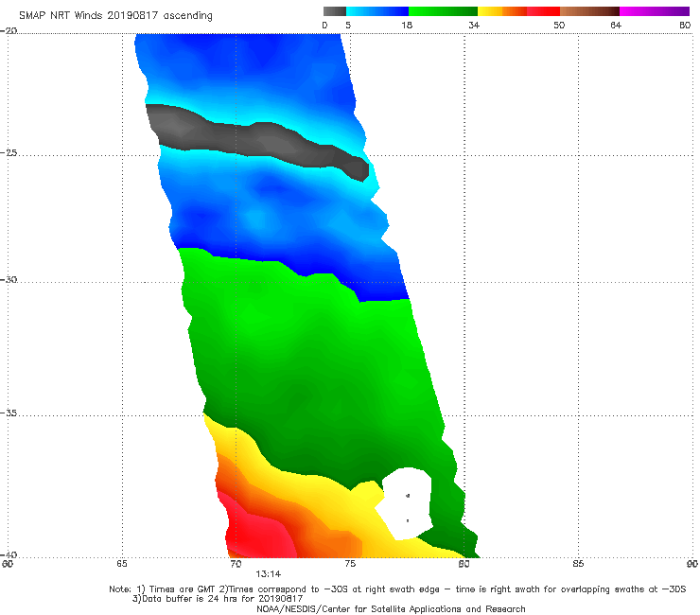Click the longitude axis label "70"

point(236,564)
